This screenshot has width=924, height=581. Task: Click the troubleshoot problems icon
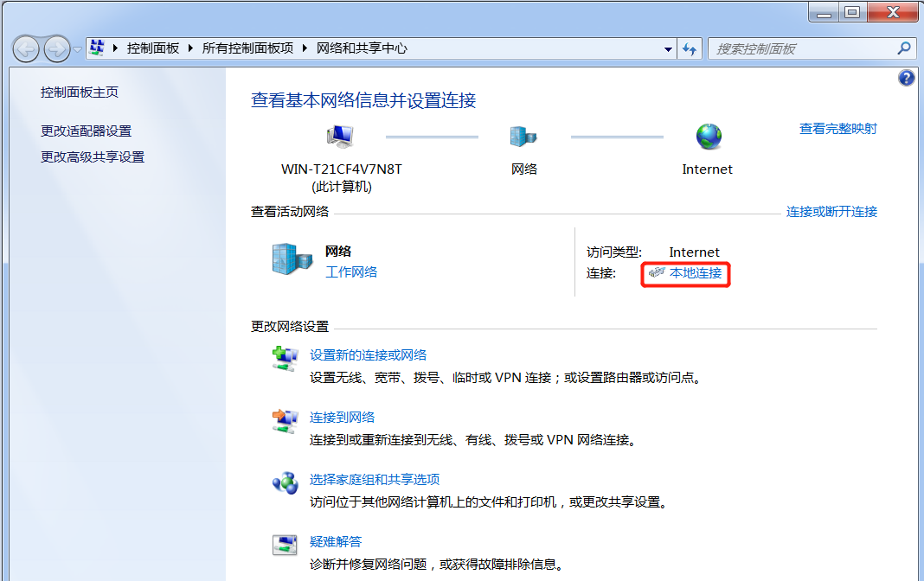[x=285, y=546]
